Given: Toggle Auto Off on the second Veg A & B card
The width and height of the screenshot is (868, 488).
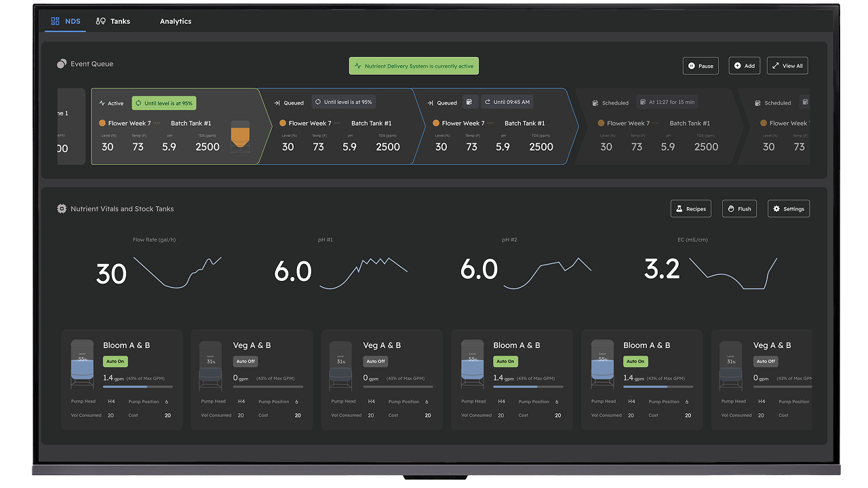Looking at the screenshot, I should pyautogui.click(x=376, y=362).
